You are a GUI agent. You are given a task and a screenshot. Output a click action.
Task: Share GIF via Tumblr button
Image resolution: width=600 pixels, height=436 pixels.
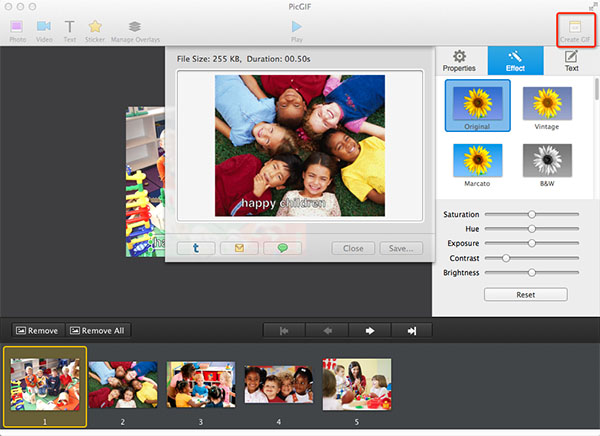tap(196, 248)
